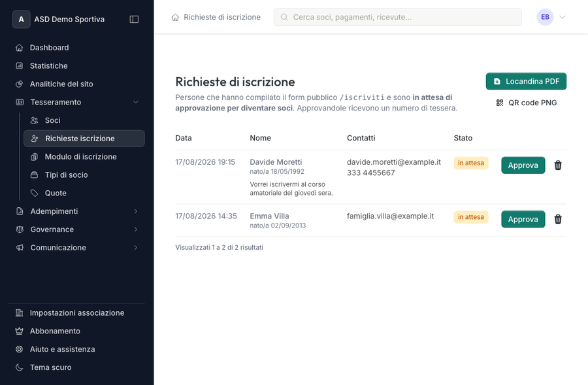Viewport: 588px width, 385px height.
Task: Open the Quote page
Action: coord(84,193)
